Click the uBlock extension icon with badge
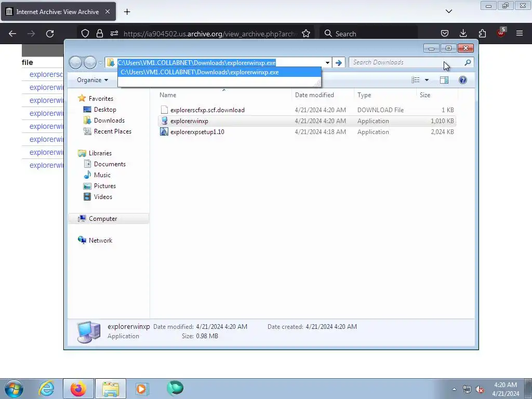532x399 pixels. [501, 33]
